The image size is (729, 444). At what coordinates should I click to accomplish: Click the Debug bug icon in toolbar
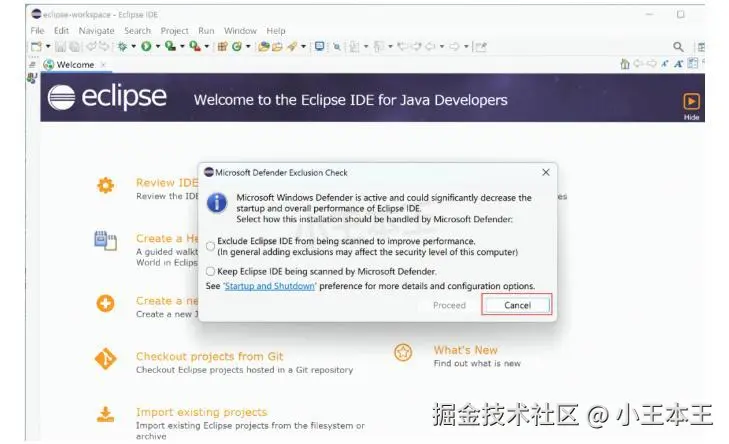pos(122,46)
